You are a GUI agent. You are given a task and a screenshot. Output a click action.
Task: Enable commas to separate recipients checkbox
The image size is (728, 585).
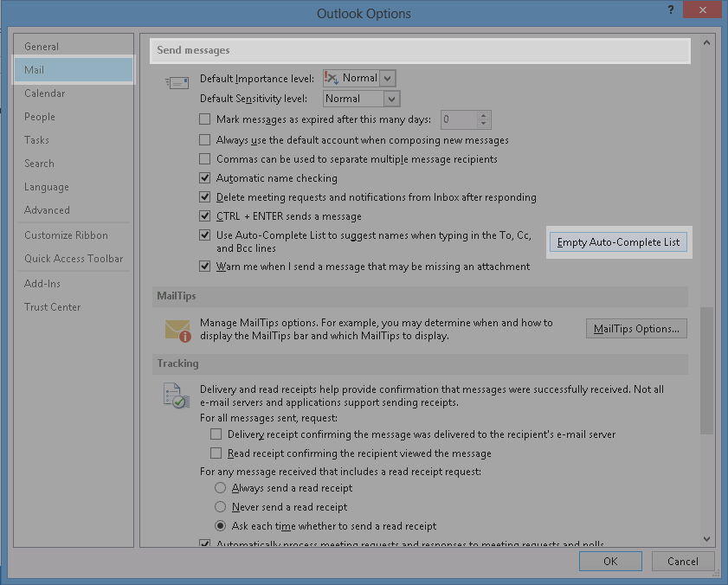(205, 158)
